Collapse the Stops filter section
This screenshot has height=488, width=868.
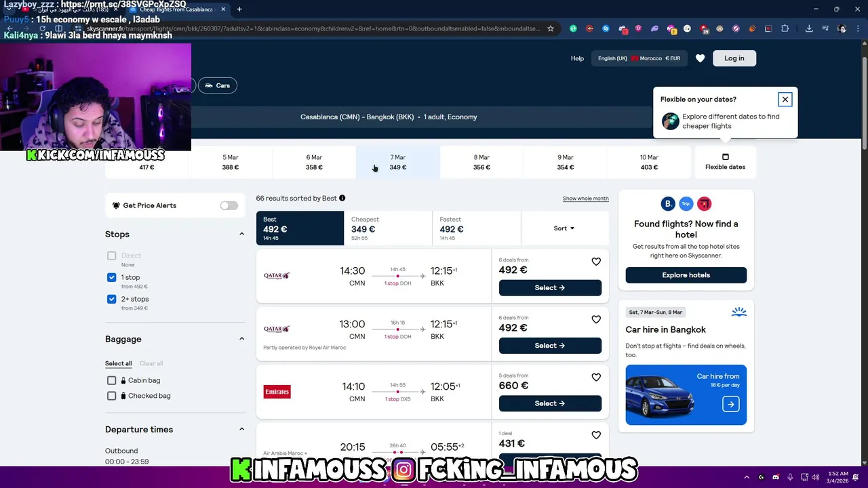[241, 234]
